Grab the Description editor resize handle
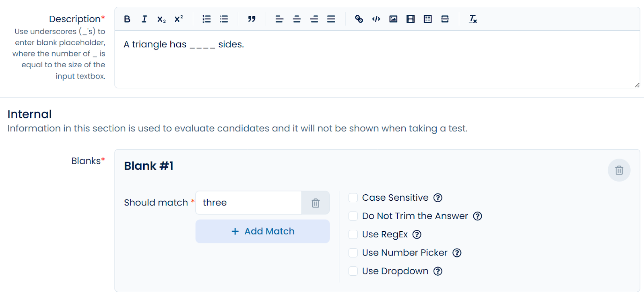644x299 pixels. pyautogui.click(x=637, y=85)
